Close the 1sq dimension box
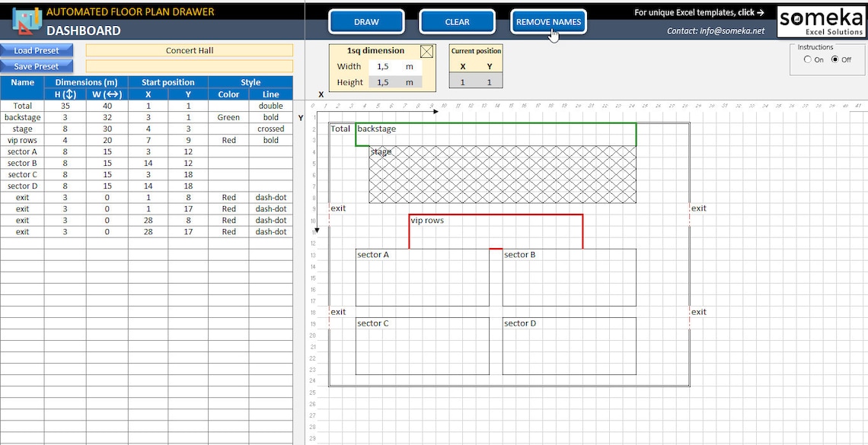Image resolution: width=868 pixels, height=445 pixels. click(x=426, y=51)
